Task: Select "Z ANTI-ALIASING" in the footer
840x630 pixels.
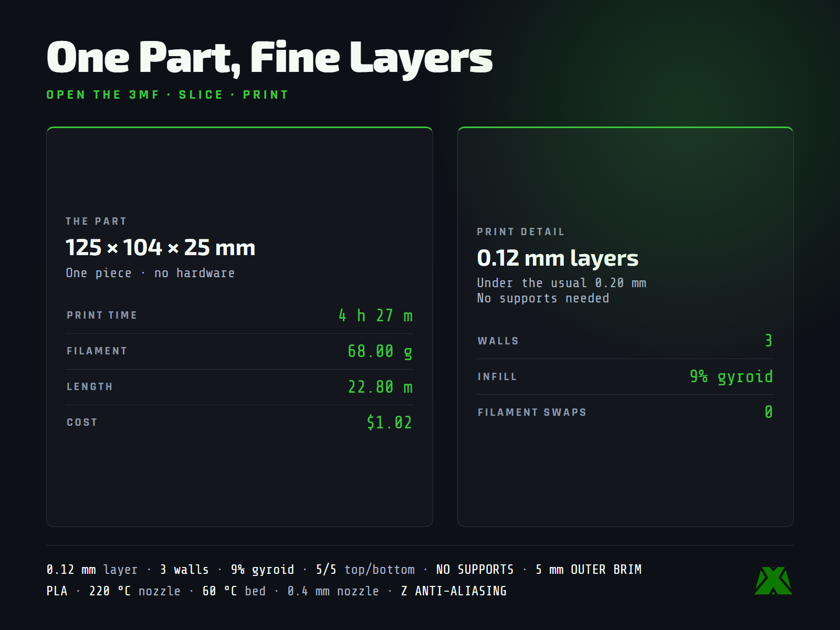Action: pyautogui.click(x=454, y=591)
